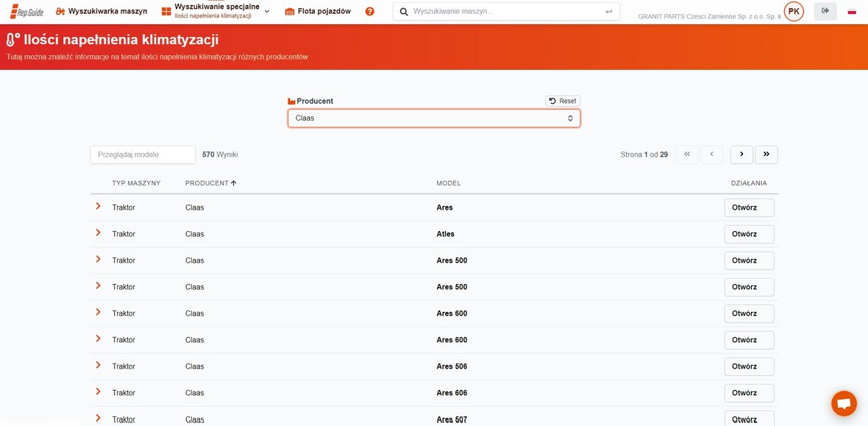Click Otwórz for Ares 506
The width and height of the screenshot is (868, 426).
coord(749,366)
